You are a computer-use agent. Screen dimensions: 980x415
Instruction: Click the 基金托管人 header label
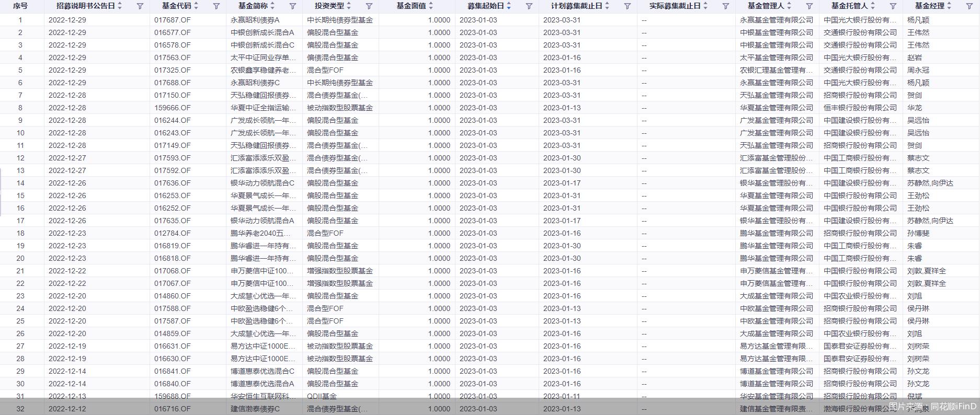(x=850, y=6)
